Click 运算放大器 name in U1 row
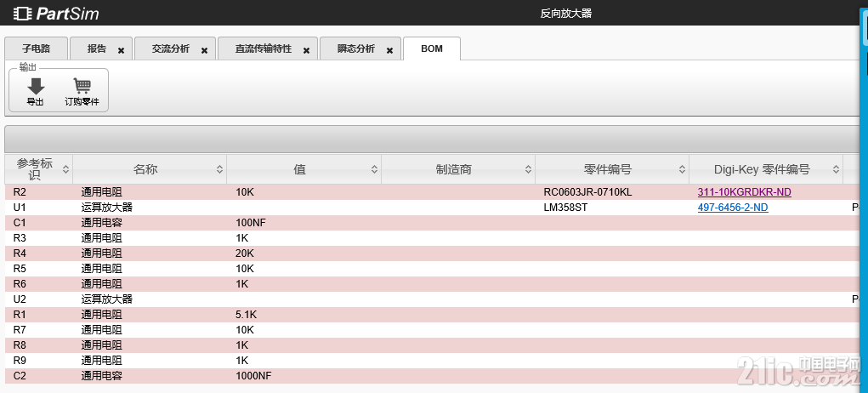The image size is (868, 393). [x=107, y=208]
